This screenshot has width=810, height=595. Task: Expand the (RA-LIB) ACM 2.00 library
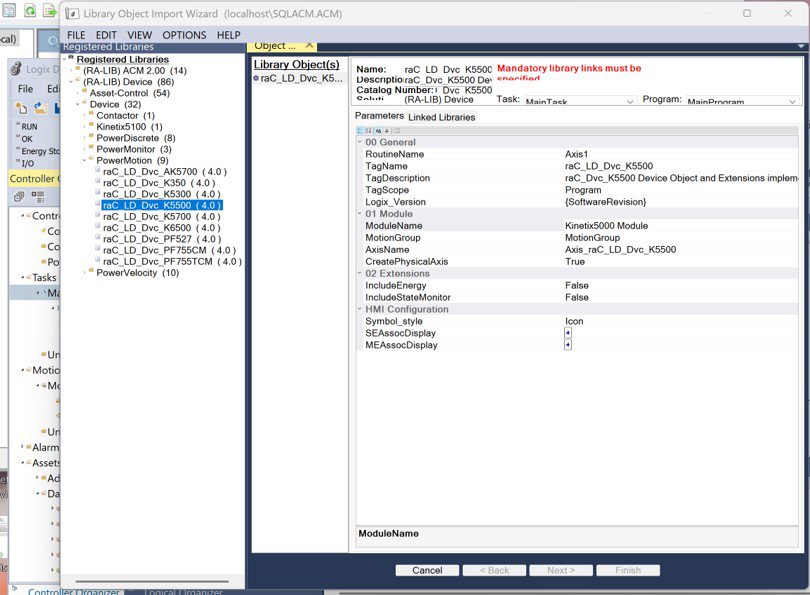tap(71, 71)
